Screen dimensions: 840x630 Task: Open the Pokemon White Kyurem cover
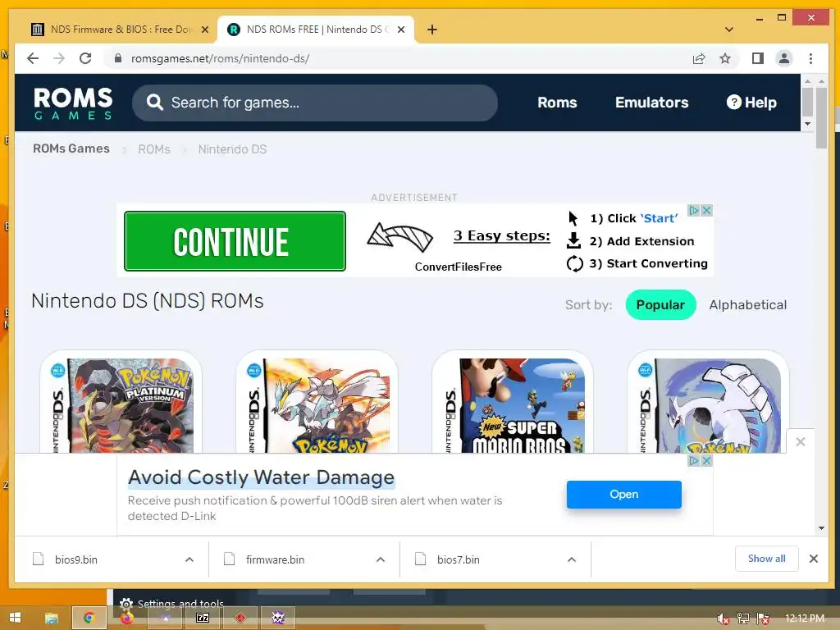point(317,405)
